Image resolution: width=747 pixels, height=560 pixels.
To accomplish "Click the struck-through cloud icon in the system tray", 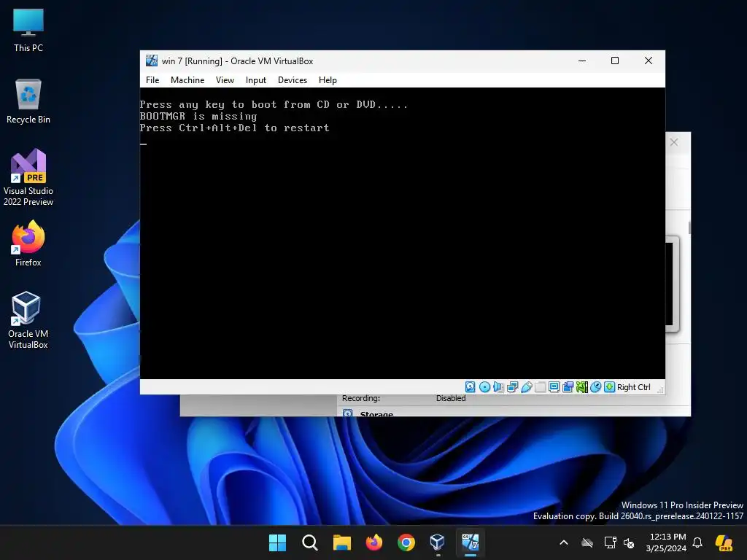I will click(x=587, y=542).
